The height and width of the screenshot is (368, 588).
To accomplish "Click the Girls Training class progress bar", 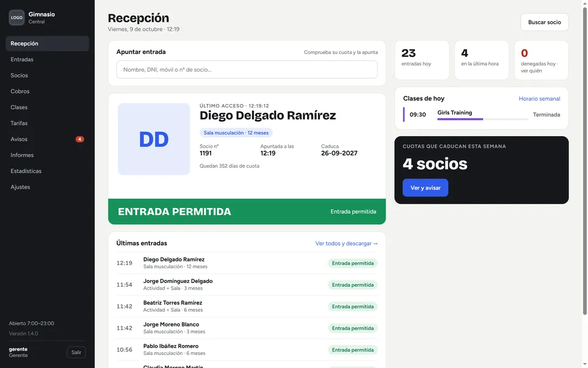I will click(482, 119).
